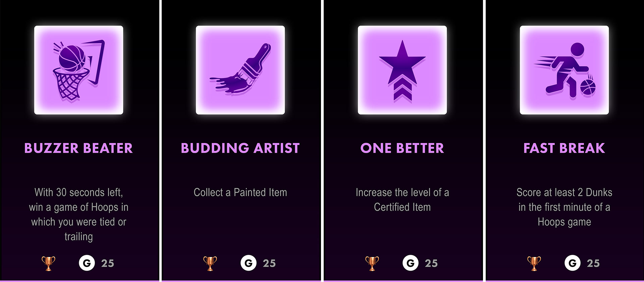Select the BUZZER BEATER title
This screenshot has height=282, width=644.
pyautogui.click(x=78, y=148)
